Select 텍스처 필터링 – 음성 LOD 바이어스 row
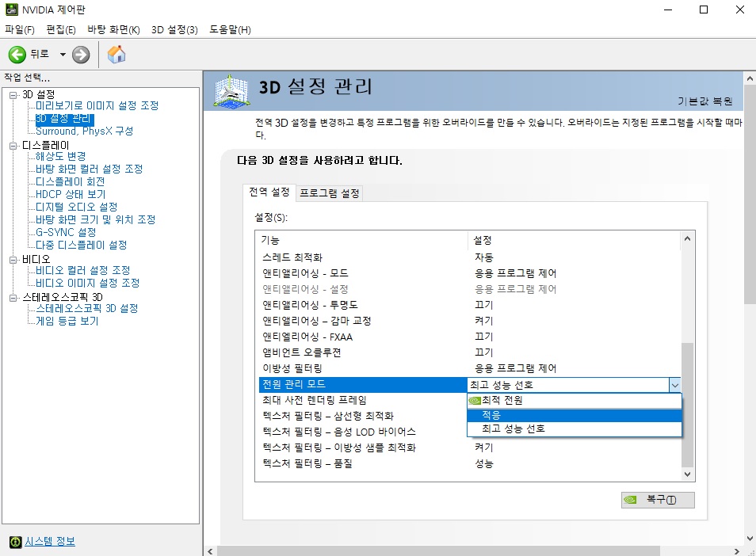The width and height of the screenshot is (756, 556). [x=363, y=432]
